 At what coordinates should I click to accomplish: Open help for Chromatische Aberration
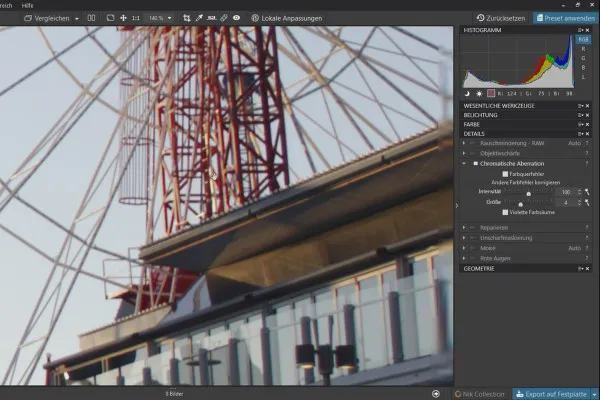click(x=587, y=164)
